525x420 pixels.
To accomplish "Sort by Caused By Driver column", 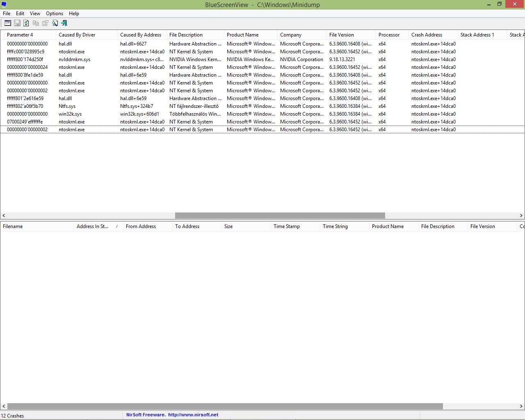I will [87, 35].
